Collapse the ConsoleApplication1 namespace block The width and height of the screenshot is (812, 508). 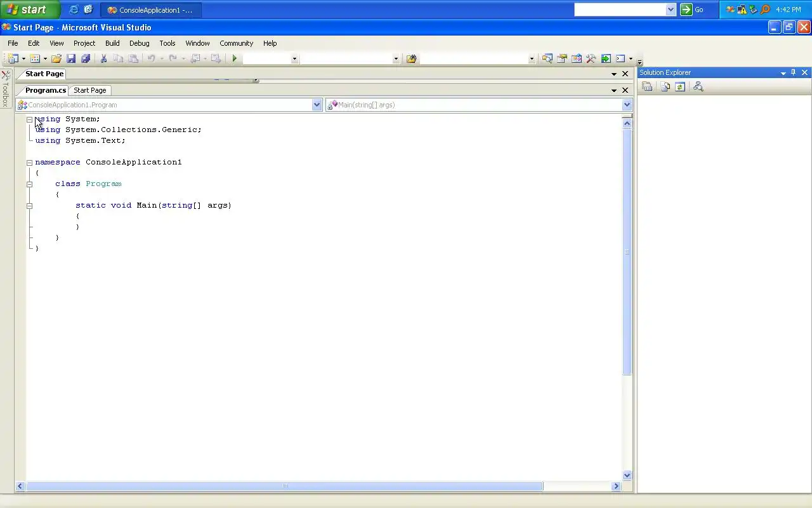29,162
